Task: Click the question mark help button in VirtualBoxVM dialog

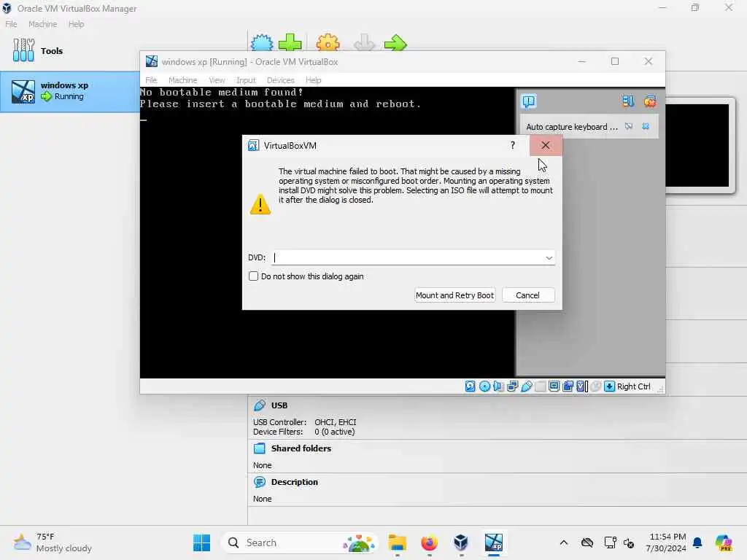Action: pyautogui.click(x=513, y=145)
